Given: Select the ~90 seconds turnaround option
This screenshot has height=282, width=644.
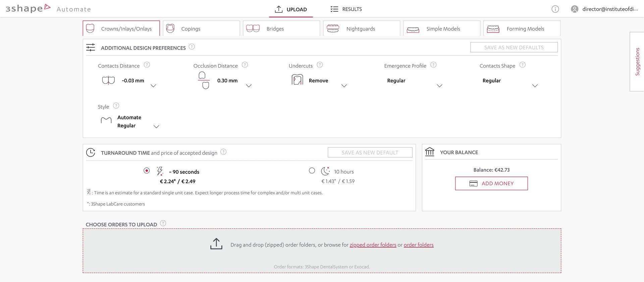Looking at the screenshot, I should click(147, 171).
